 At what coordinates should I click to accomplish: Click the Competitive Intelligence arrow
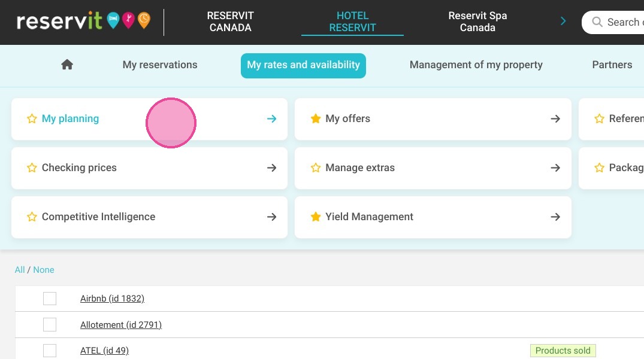(x=271, y=217)
